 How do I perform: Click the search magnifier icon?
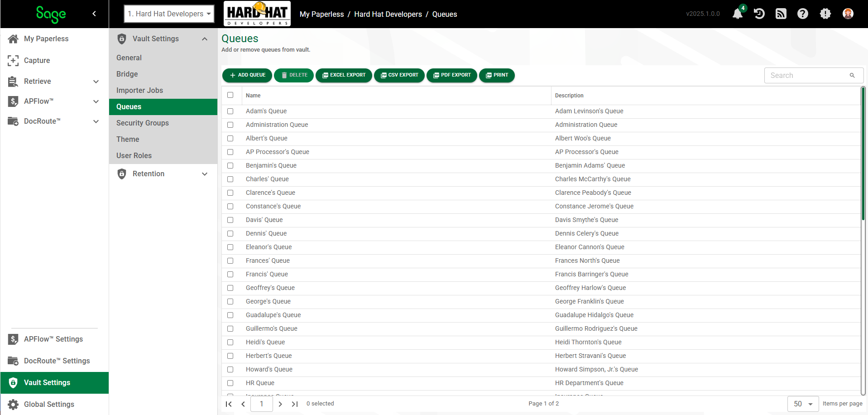tap(852, 76)
